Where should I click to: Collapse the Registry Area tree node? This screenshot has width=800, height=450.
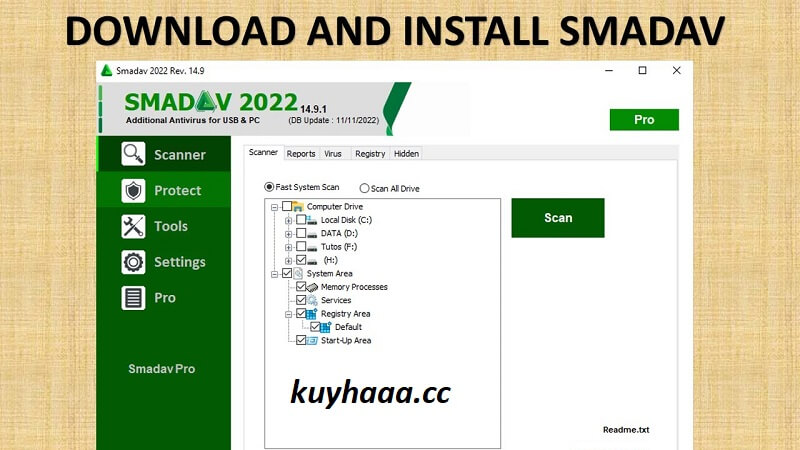[288, 314]
